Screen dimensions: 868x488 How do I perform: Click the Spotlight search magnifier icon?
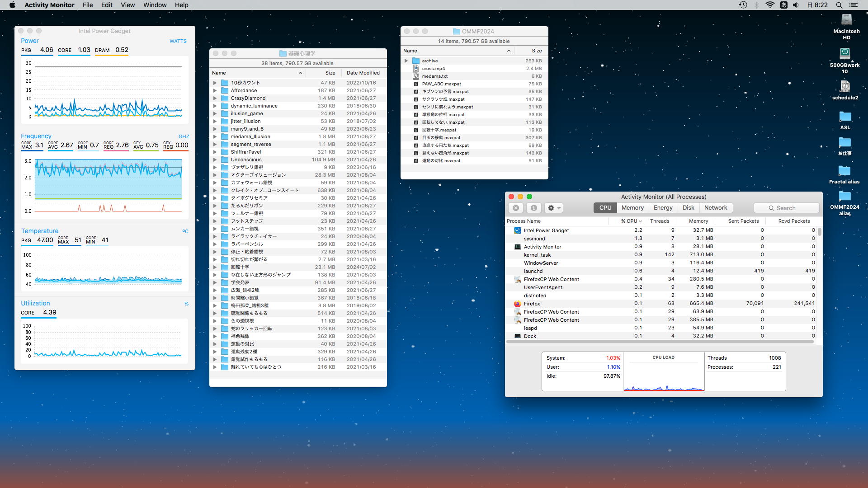click(839, 5)
